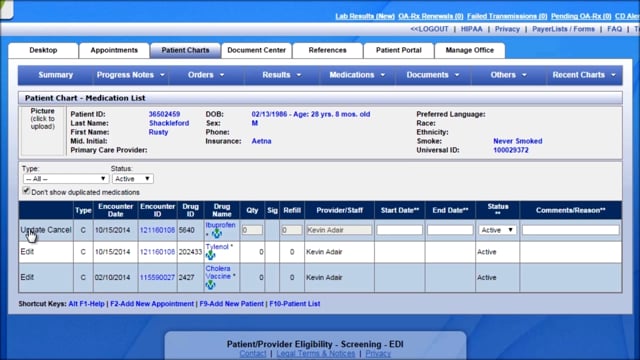Open the Type filter dropdown

[66, 179]
